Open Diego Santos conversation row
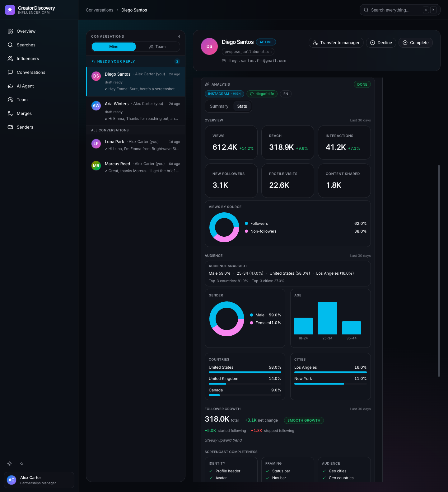This screenshot has height=492, width=448. (x=136, y=82)
